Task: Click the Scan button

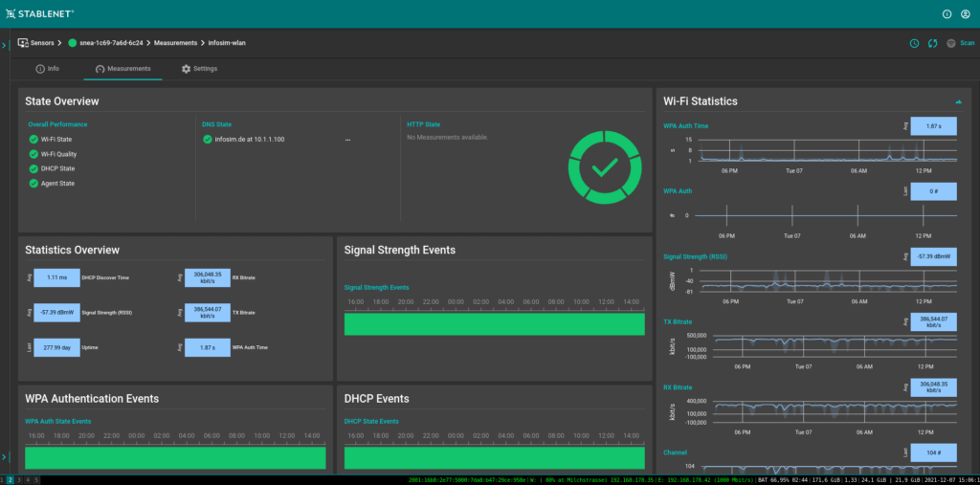Action: pyautogui.click(x=967, y=43)
